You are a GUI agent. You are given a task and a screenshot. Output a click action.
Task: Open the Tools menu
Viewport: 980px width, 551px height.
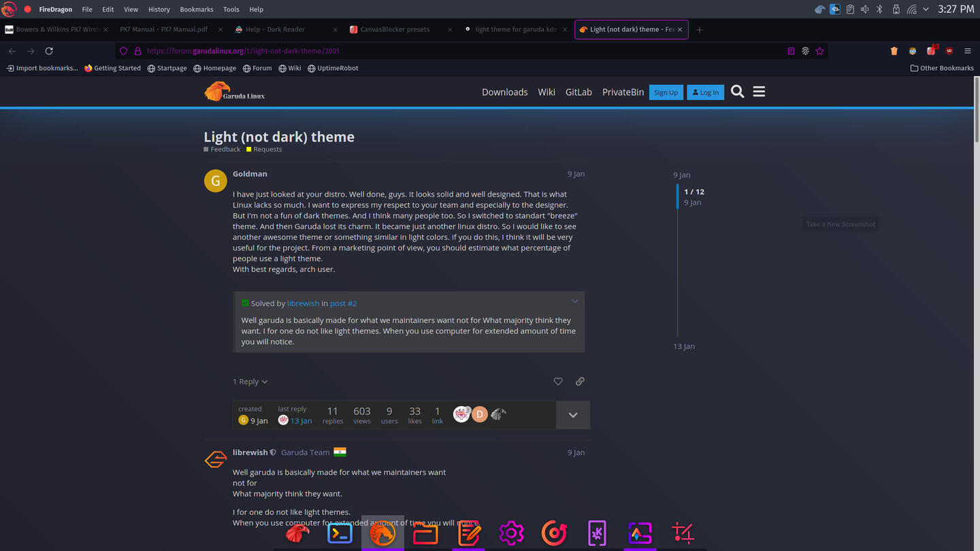(x=231, y=10)
